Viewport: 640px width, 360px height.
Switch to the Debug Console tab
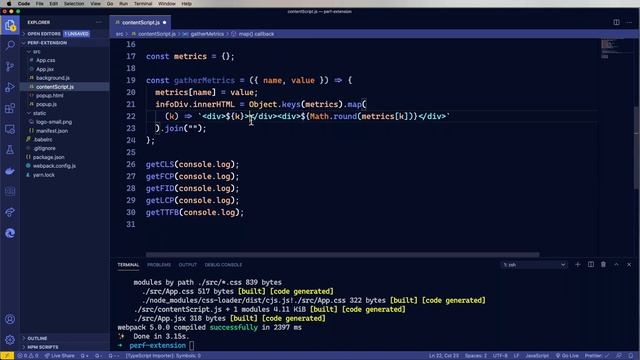click(223, 265)
